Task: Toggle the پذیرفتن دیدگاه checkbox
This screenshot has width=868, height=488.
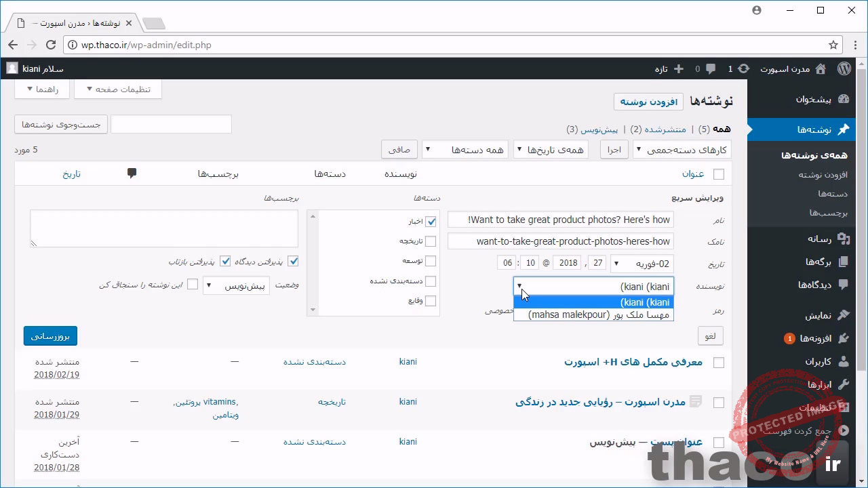Action: pyautogui.click(x=293, y=262)
